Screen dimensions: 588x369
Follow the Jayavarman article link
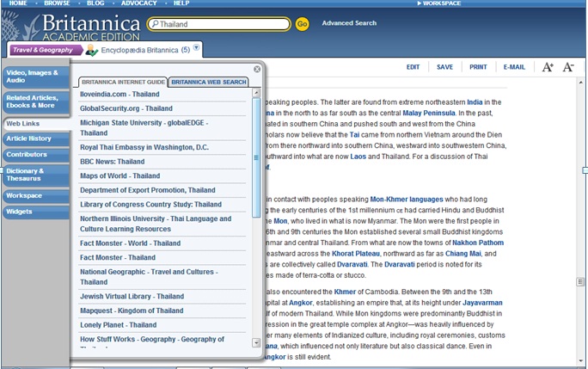[482, 303]
